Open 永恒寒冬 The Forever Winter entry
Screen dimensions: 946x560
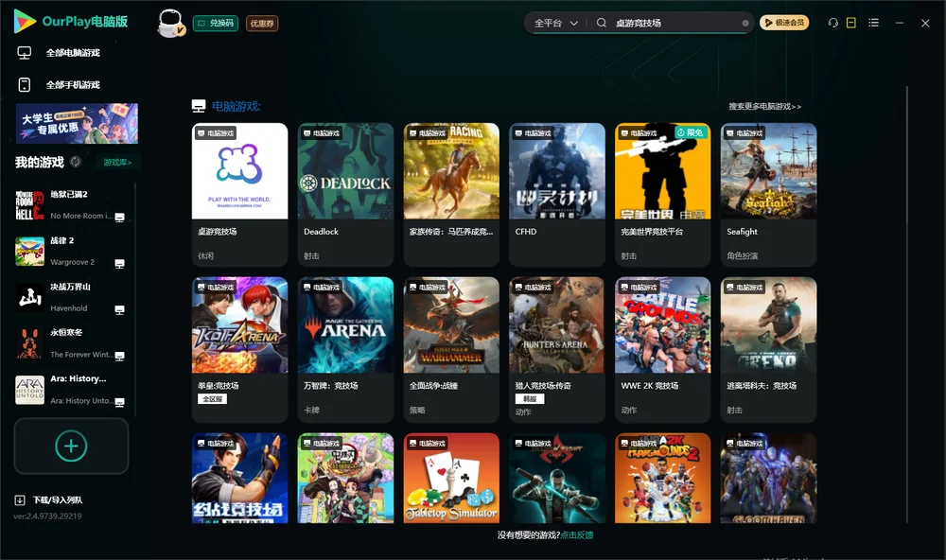pos(71,344)
